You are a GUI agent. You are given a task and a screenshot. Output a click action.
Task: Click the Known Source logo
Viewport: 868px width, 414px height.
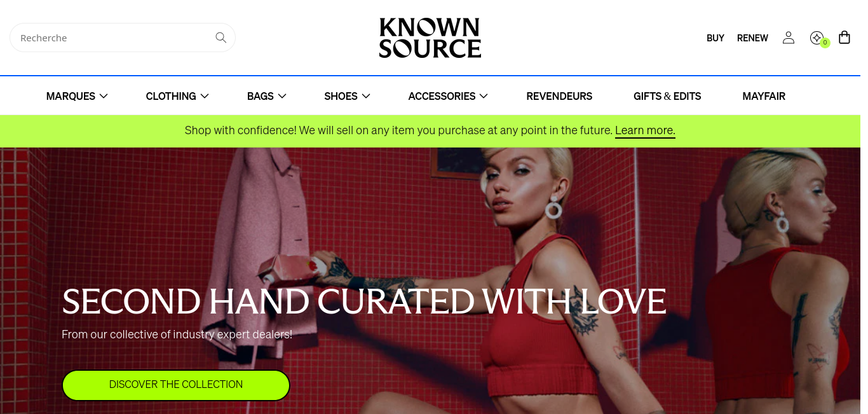point(430,38)
